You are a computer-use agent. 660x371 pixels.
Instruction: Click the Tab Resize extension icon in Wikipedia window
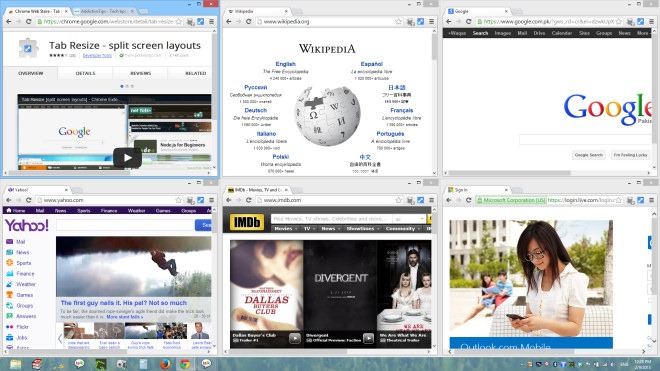420,21
